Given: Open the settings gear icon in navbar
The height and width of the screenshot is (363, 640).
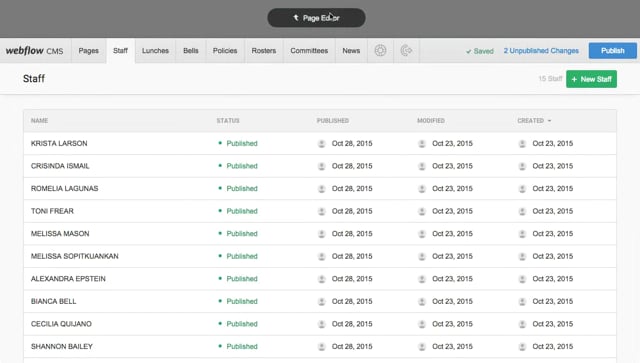Looking at the screenshot, I should click(x=380, y=51).
